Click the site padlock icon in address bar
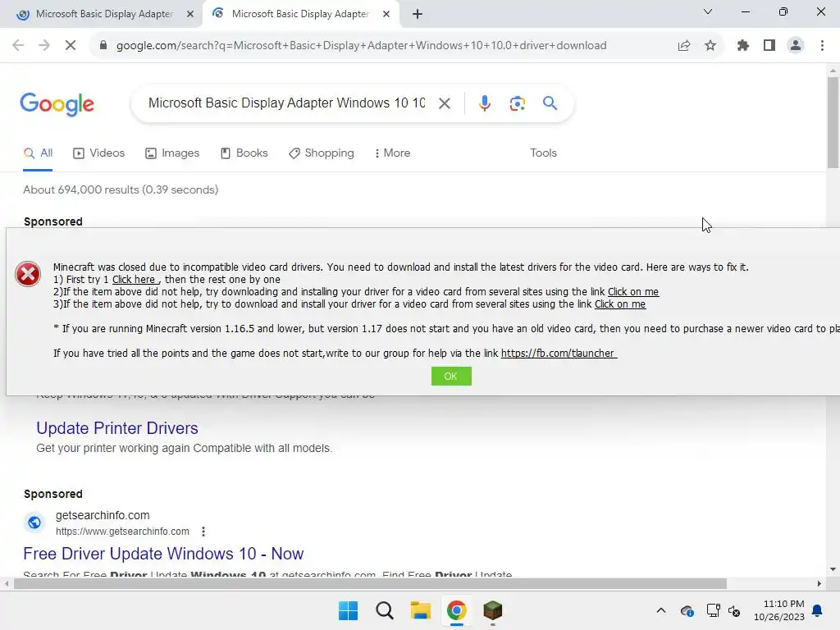Screen dimensions: 840x630 coord(103,46)
